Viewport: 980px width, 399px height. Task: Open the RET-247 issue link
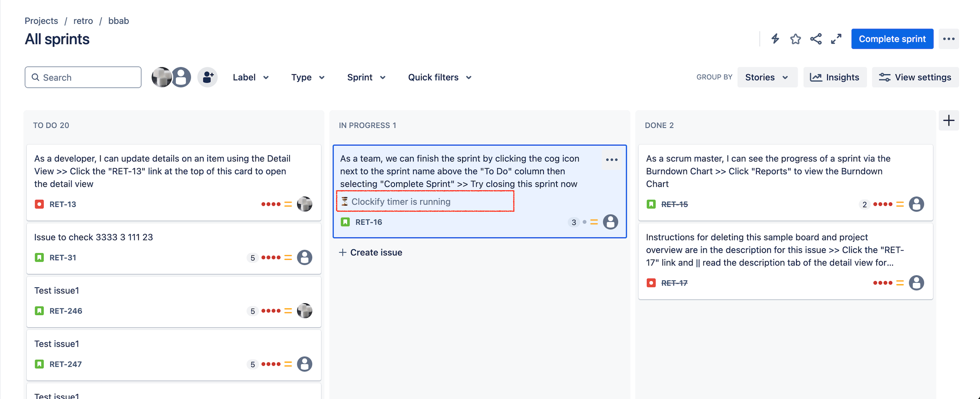66,364
